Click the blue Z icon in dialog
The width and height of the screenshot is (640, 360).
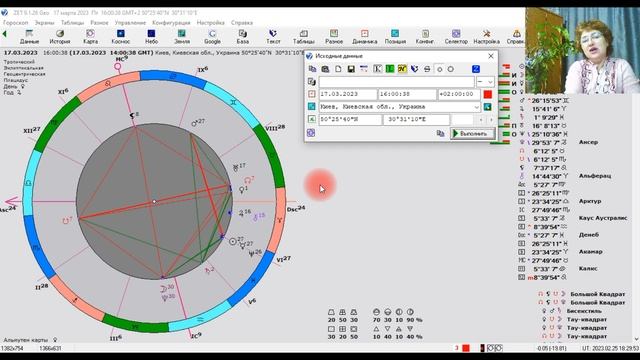[476, 69]
